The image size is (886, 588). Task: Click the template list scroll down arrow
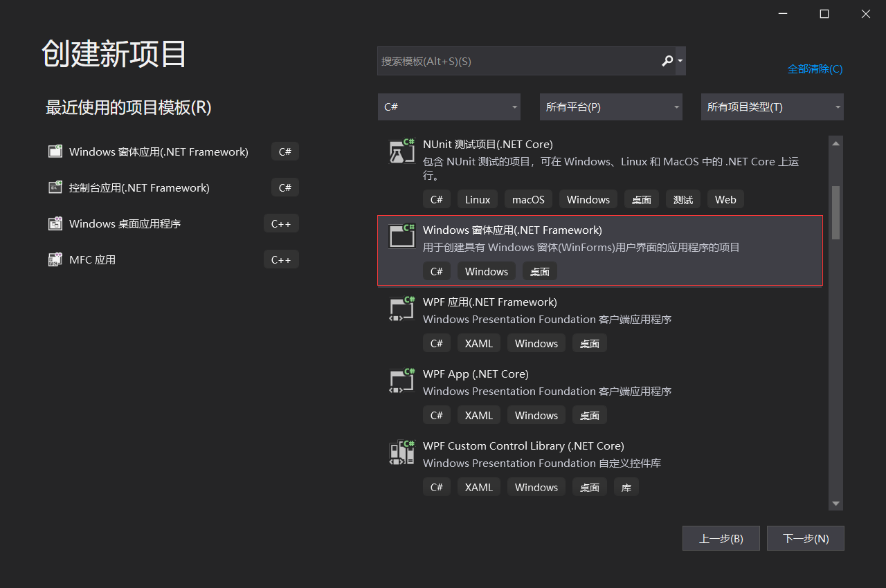835,504
